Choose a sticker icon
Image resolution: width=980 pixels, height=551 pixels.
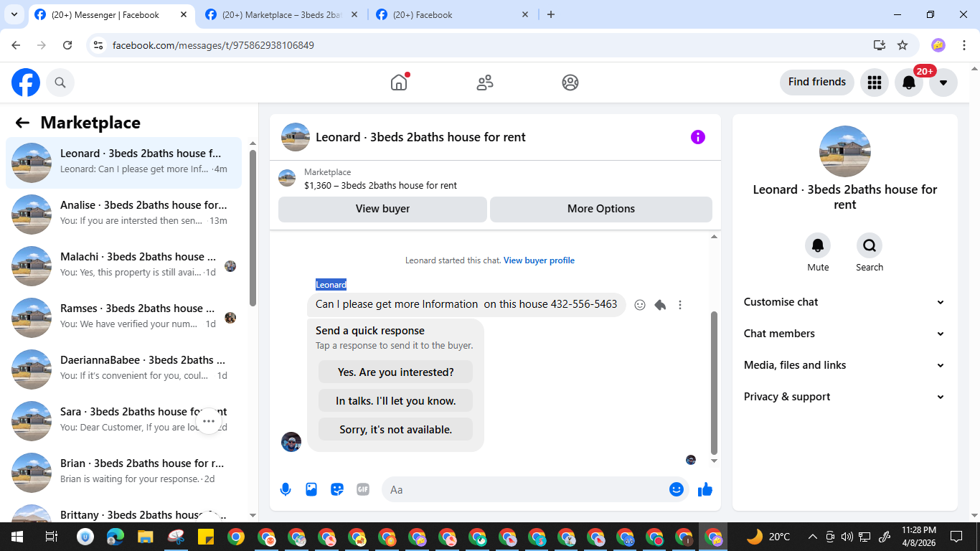337,490
